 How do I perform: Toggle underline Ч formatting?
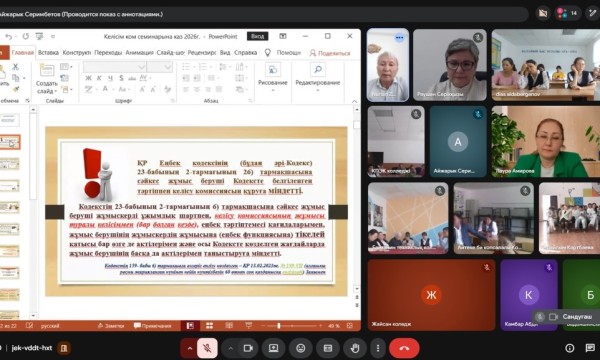[110, 78]
